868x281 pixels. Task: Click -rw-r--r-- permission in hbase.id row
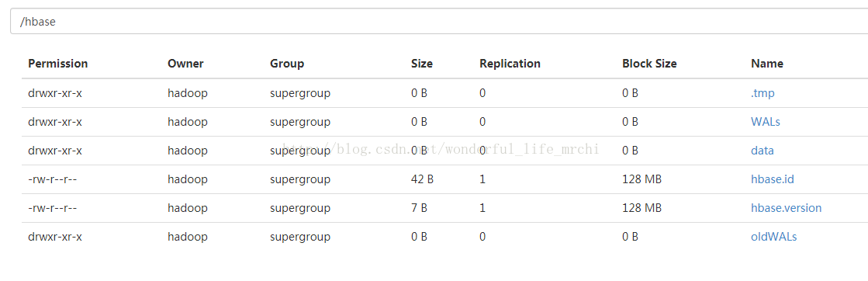point(52,179)
